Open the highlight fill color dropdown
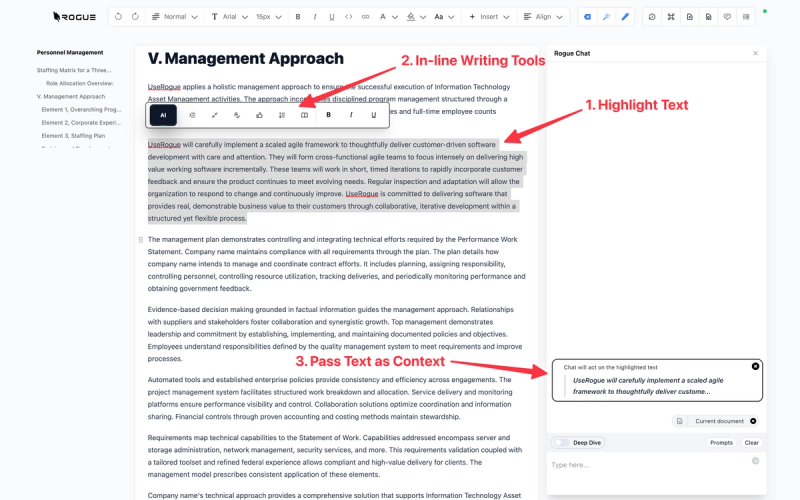This screenshot has width=800, height=500. tap(416, 17)
